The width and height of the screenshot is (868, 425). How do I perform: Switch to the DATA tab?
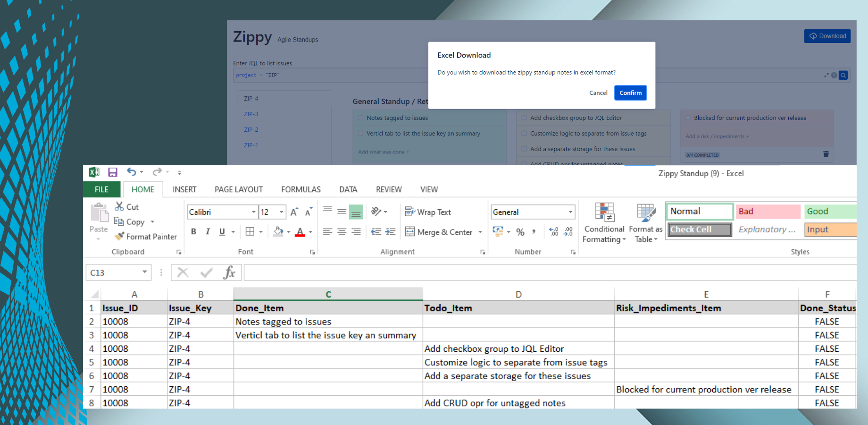348,189
